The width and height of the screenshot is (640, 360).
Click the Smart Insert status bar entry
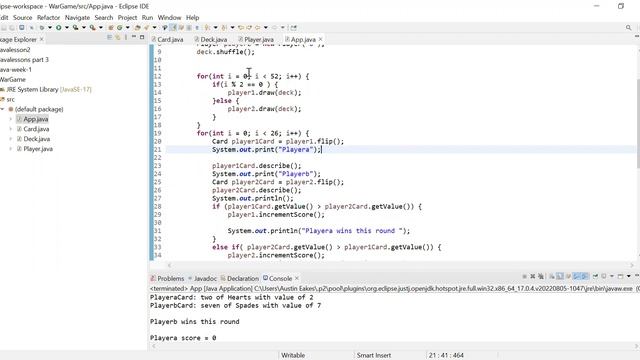(x=374, y=355)
